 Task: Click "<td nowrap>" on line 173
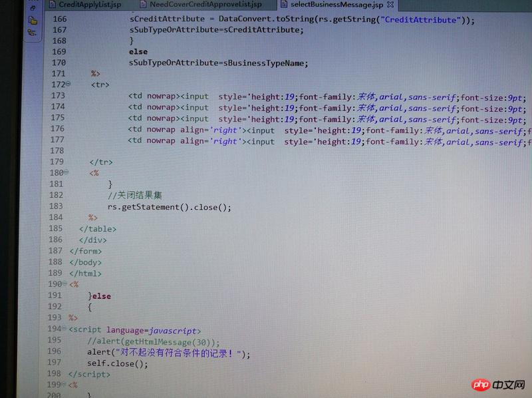[x=154, y=96]
